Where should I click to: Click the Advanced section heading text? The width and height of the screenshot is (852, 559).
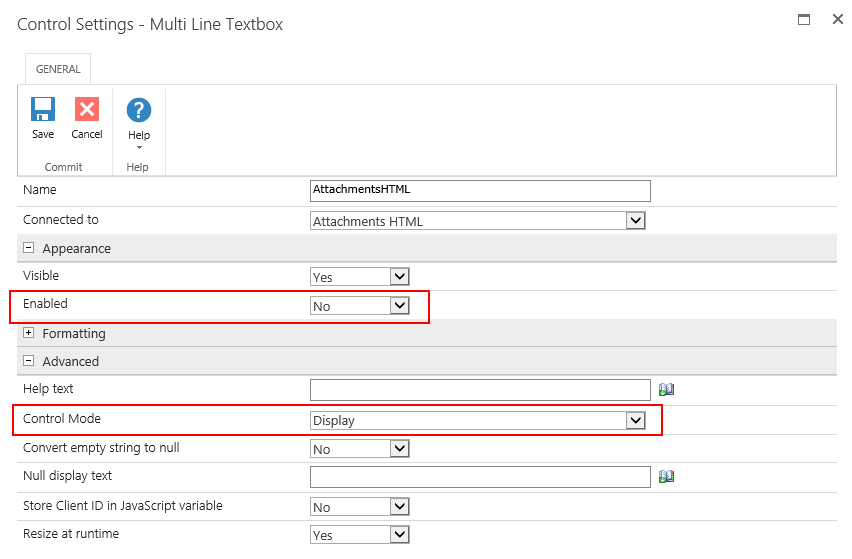click(71, 361)
